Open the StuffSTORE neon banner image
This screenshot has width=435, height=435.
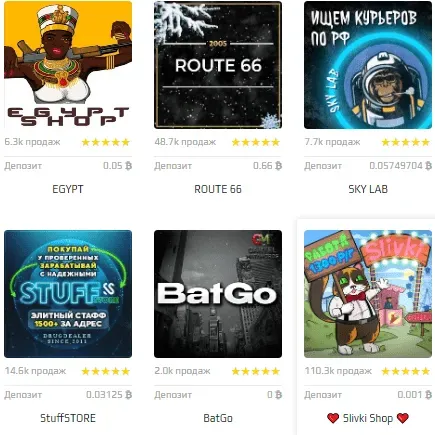[x=68, y=294]
